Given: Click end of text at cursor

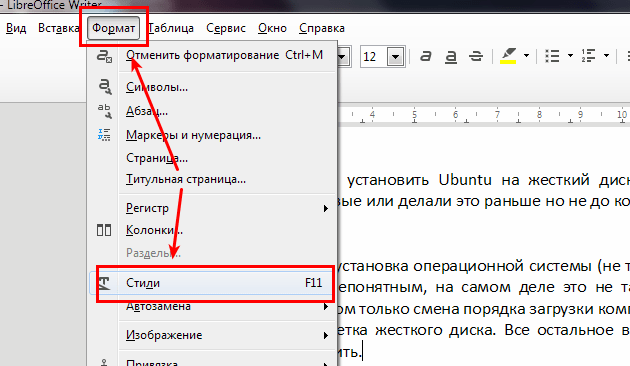Looking at the screenshot, I should (x=362, y=351).
